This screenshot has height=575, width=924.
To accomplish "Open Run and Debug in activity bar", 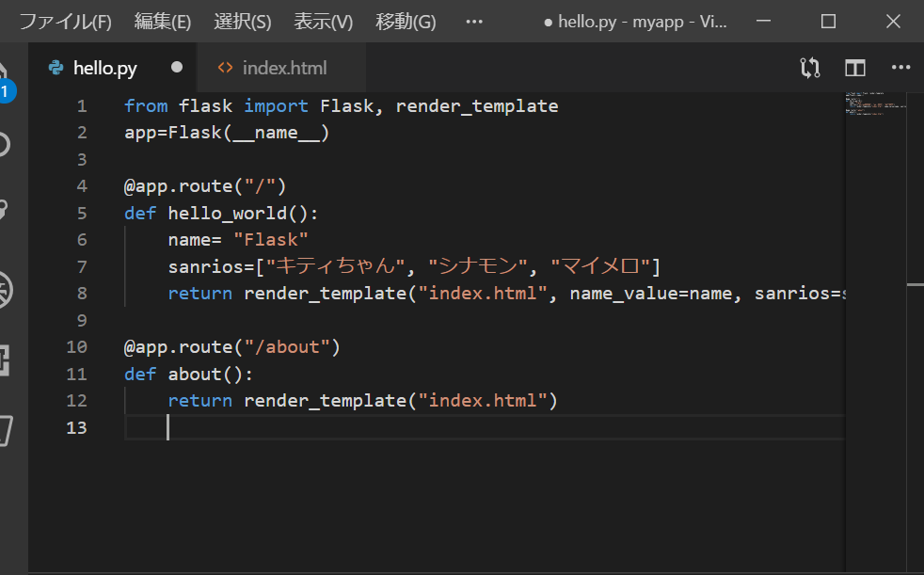I will (6, 290).
